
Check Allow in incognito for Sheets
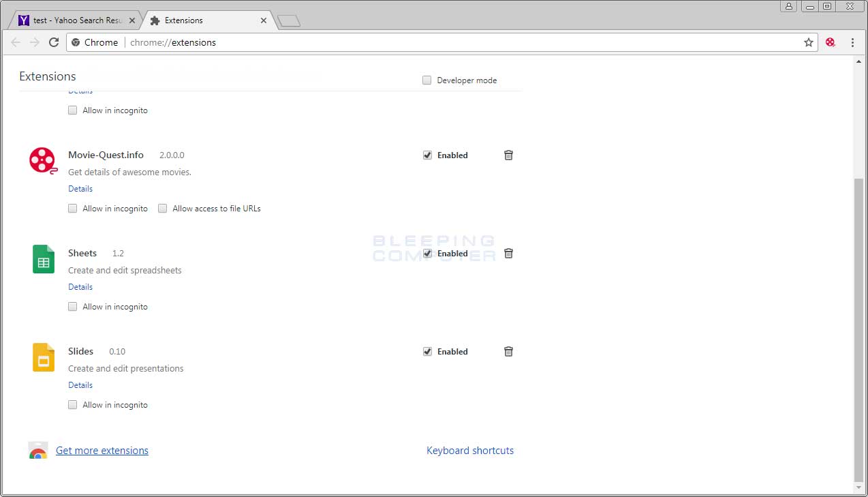[x=72, y=306]
